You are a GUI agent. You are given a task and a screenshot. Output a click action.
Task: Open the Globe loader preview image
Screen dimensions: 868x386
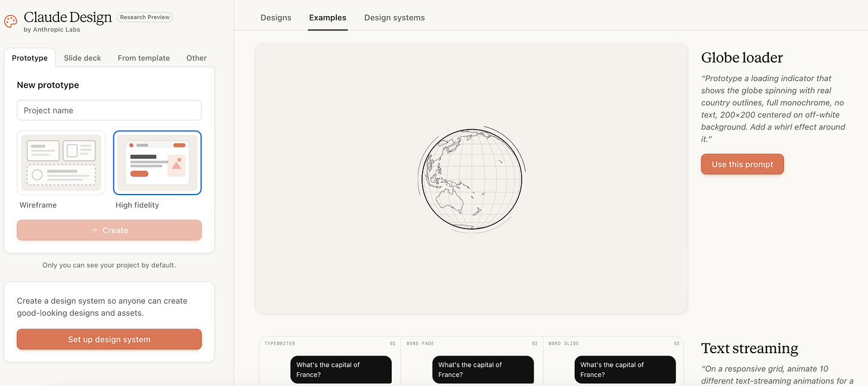point(471,178)
